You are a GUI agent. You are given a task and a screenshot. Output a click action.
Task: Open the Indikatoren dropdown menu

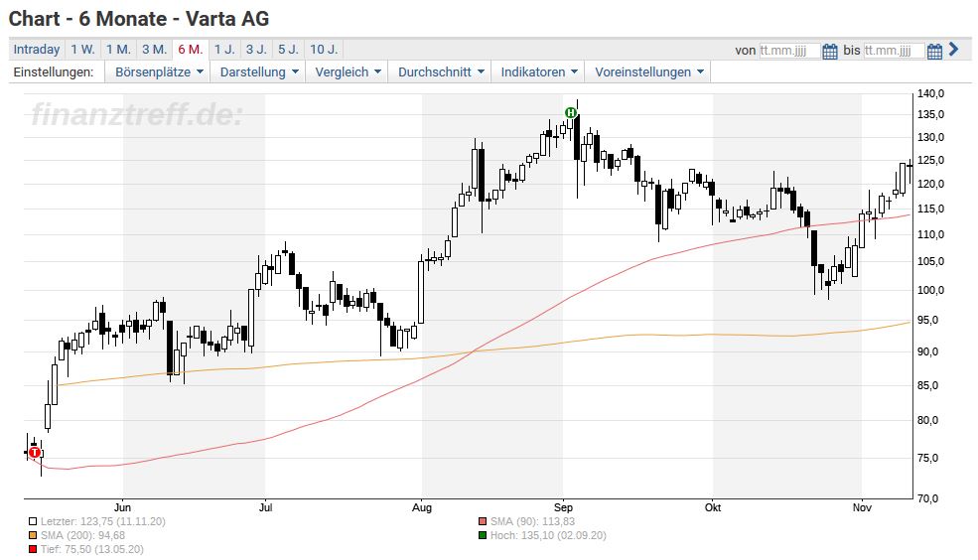[x=539, y=71]
